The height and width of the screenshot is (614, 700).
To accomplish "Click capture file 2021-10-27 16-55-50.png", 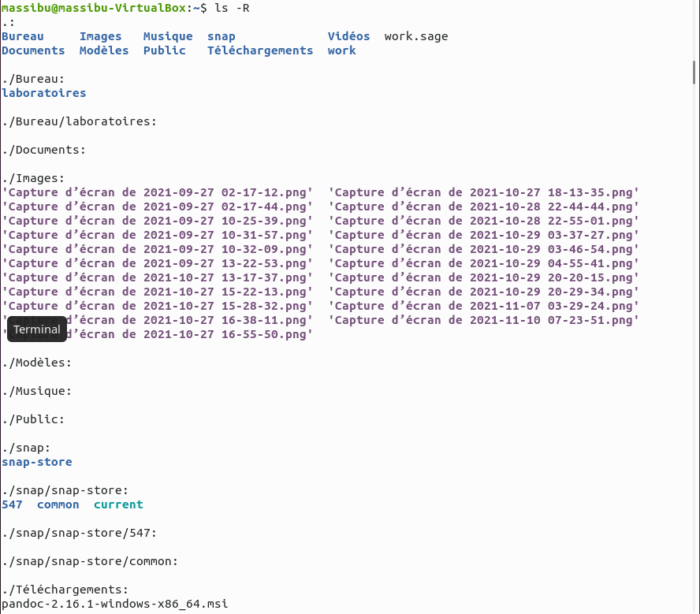I will (x=157, y=335).
